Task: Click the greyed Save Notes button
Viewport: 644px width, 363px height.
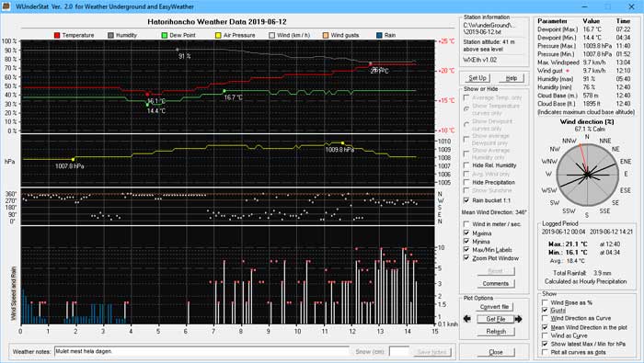Action: click(x=431, y=352)
